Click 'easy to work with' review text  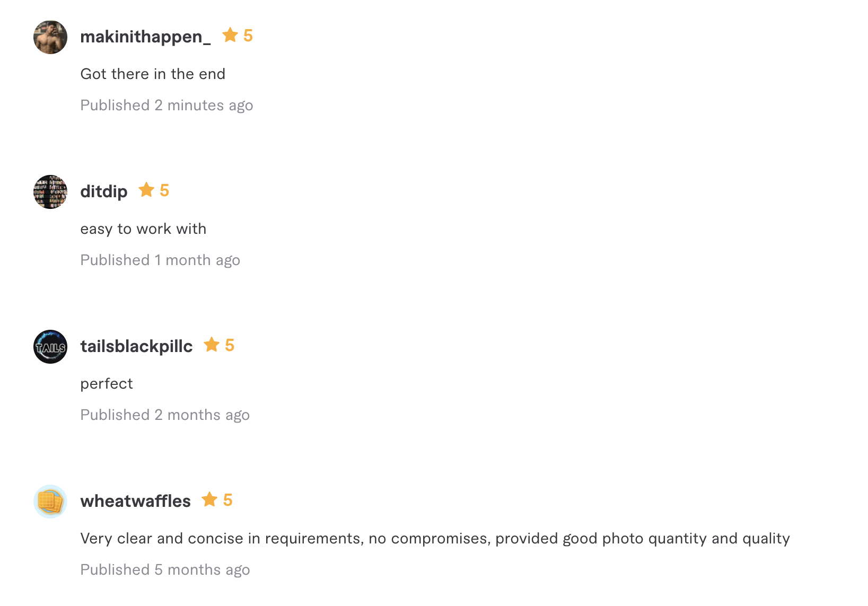(143, 229)
